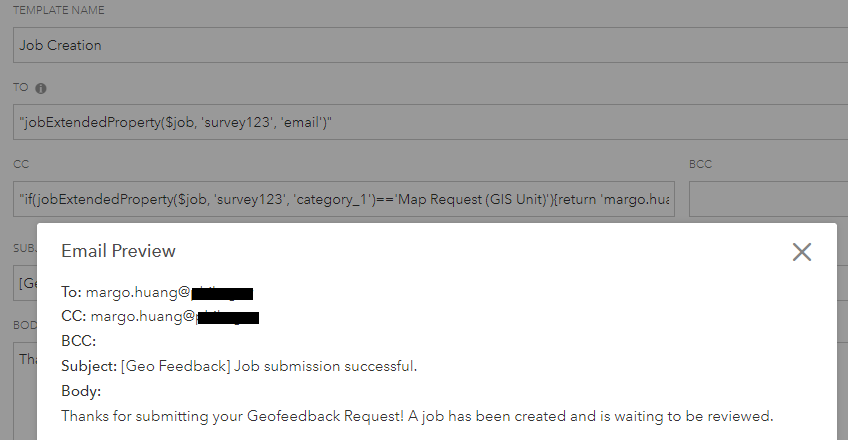Select the To: margo.huang address line in preview
Screen dimensions: 848x440
pyautogui.click(x=157, y=292)
